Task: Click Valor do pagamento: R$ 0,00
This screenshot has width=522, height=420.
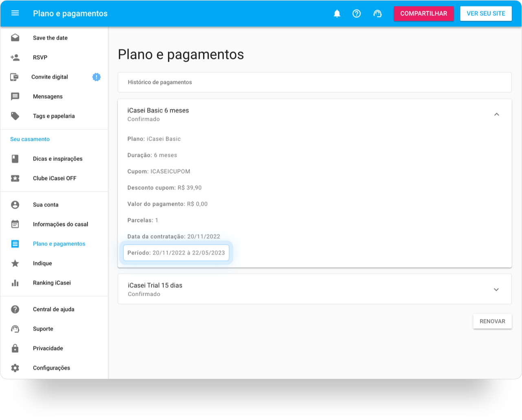Action: point(167,204)
